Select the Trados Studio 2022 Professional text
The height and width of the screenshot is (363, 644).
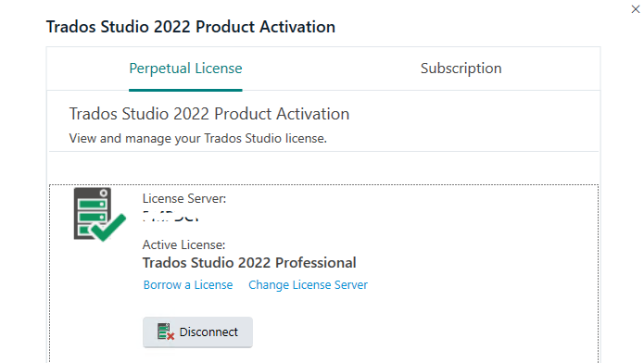[x=249, y=263]
